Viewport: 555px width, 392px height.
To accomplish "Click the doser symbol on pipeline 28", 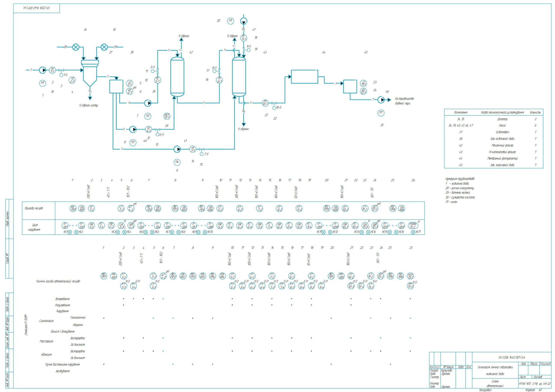I will (x=76, y=47).
